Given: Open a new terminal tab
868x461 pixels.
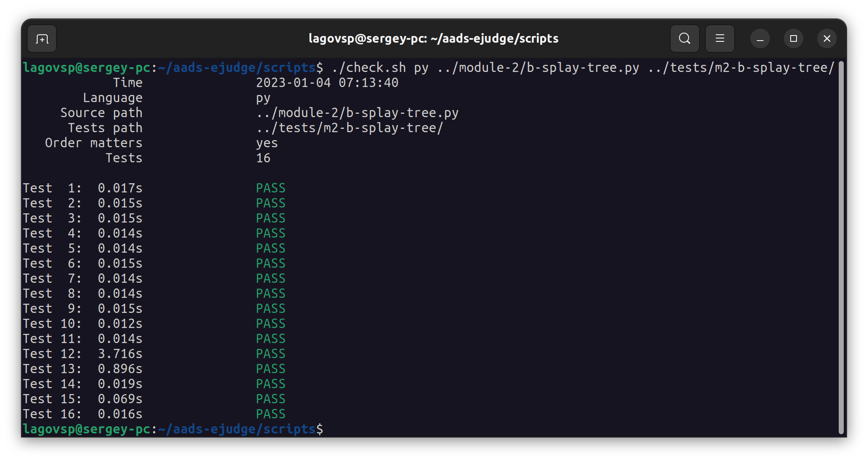Looking at the screenshot, I should point(42,39).
